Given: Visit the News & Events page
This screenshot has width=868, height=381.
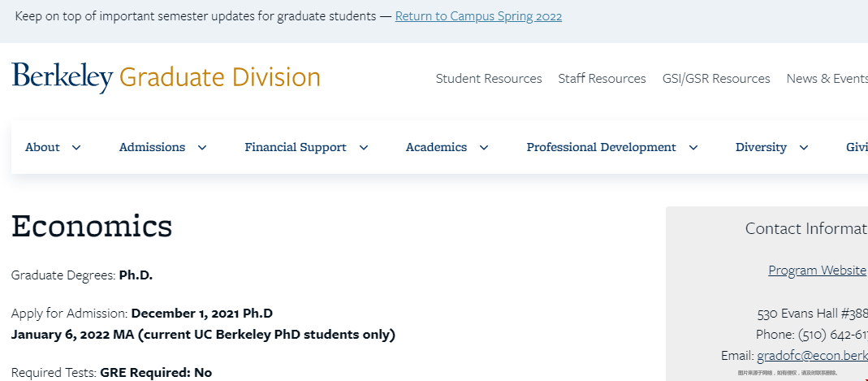Looking at the screenshot, I should (827, 79).
